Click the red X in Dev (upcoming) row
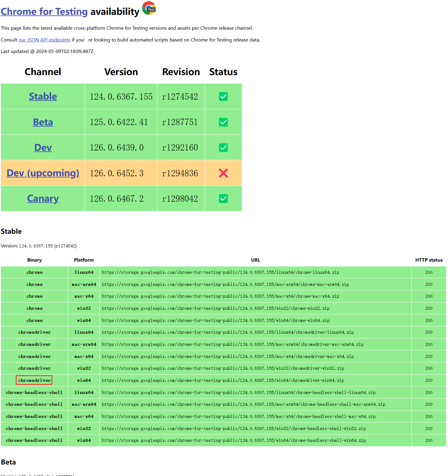Image resolution: width=448 pixels, height=476 pixels. [223, 173]
